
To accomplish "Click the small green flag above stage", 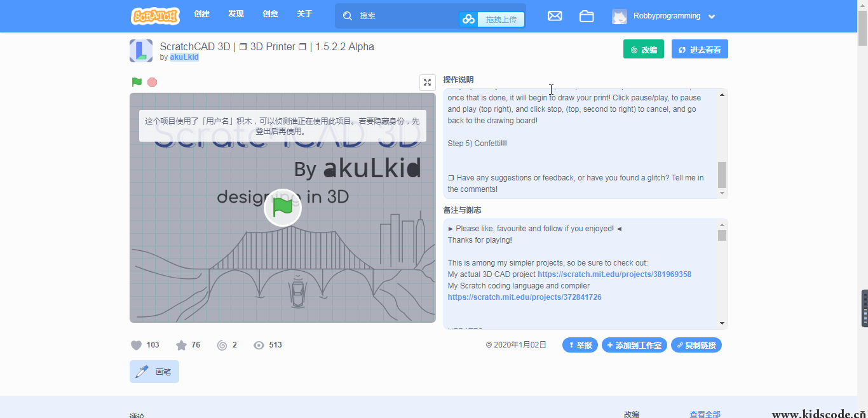I will 137,82.
